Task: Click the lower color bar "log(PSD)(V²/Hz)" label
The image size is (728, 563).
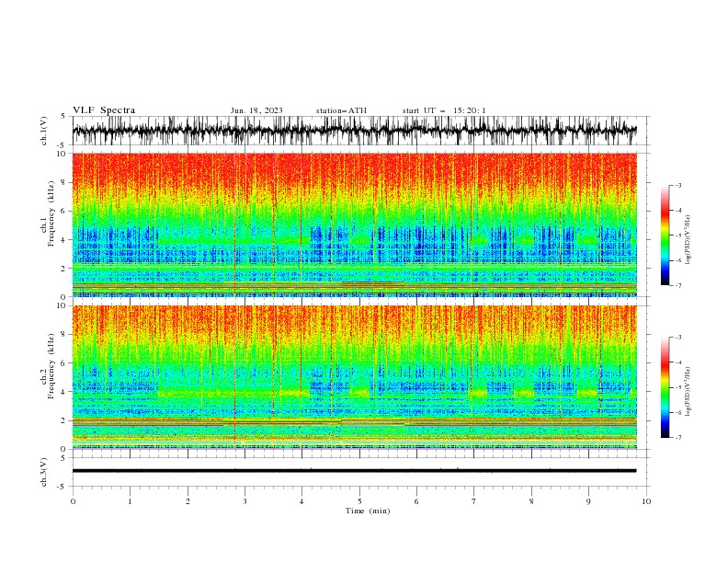Action: pos(688,391)
